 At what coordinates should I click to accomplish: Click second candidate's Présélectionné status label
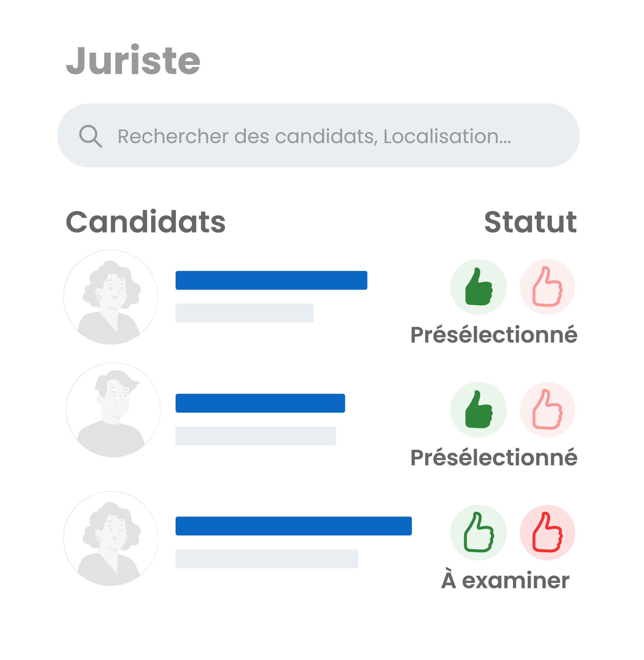pyautogui.click(x=494, y=458)
